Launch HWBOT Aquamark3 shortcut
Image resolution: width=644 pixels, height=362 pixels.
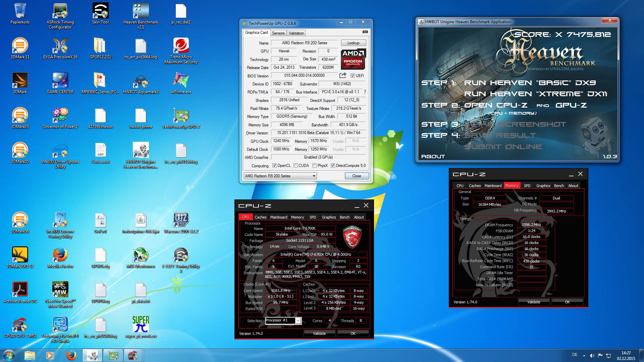click(x=141, y=83)
